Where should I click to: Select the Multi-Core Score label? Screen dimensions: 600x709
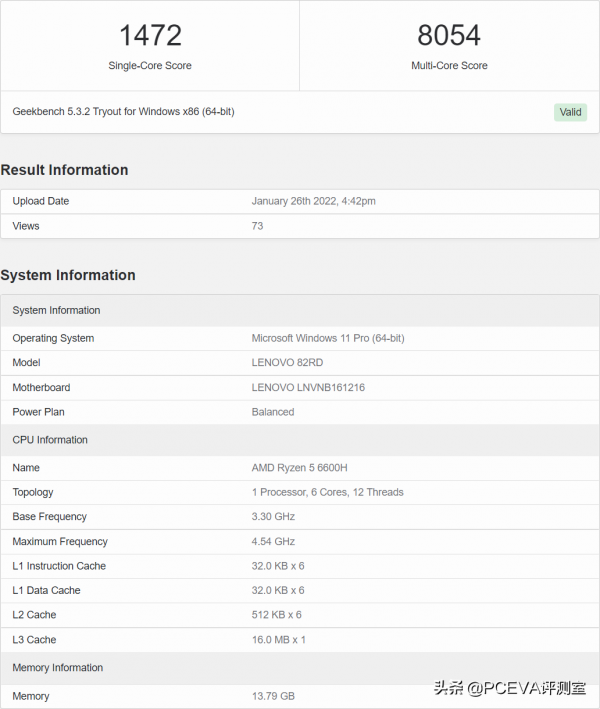coord(449,66)
